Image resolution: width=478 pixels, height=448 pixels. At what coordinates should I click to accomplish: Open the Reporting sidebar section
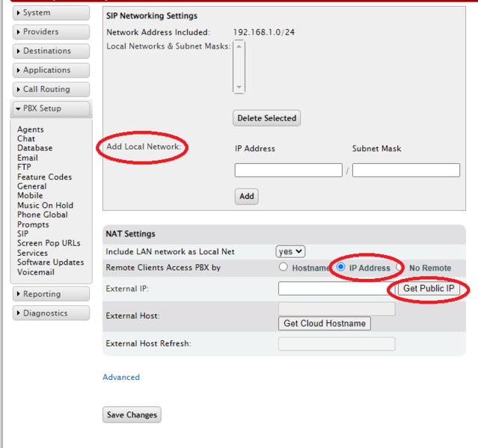point(51,295)
